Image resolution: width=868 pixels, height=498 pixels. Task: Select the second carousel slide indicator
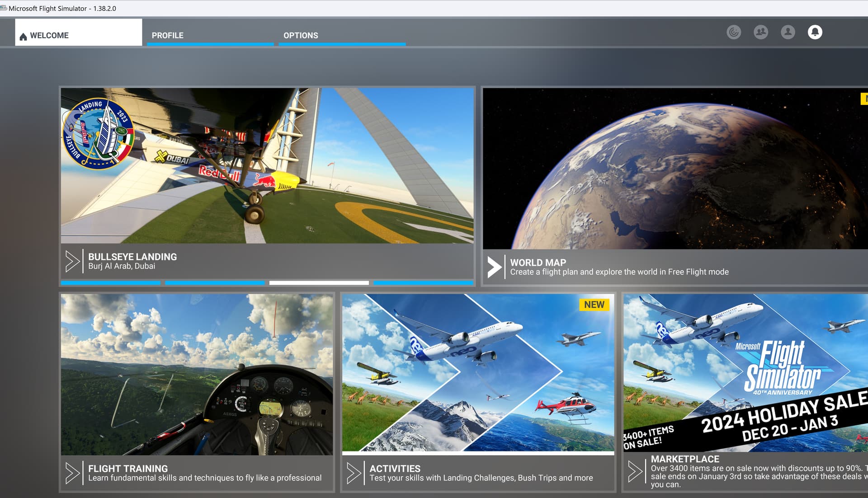215,283
